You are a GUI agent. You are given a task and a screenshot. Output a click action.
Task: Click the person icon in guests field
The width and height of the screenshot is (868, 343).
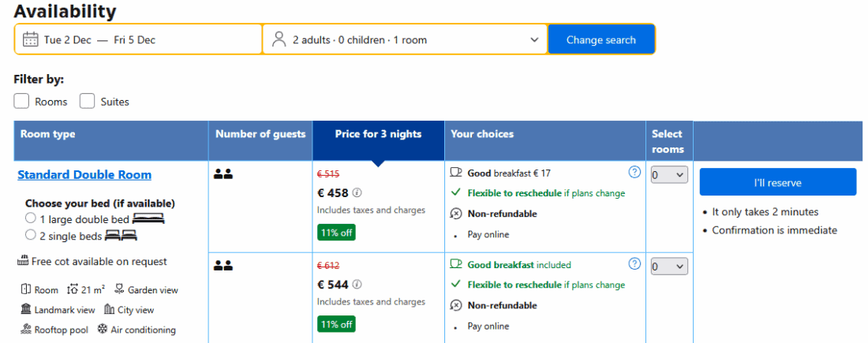pyautogui.click(x=279, y=39)
